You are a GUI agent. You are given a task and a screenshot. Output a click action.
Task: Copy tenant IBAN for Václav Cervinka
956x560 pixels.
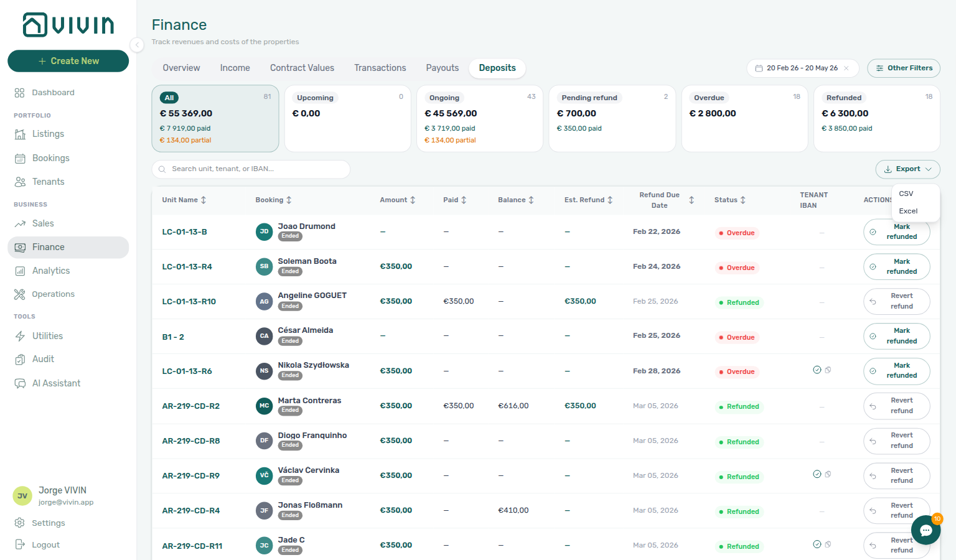click(828, 475)
